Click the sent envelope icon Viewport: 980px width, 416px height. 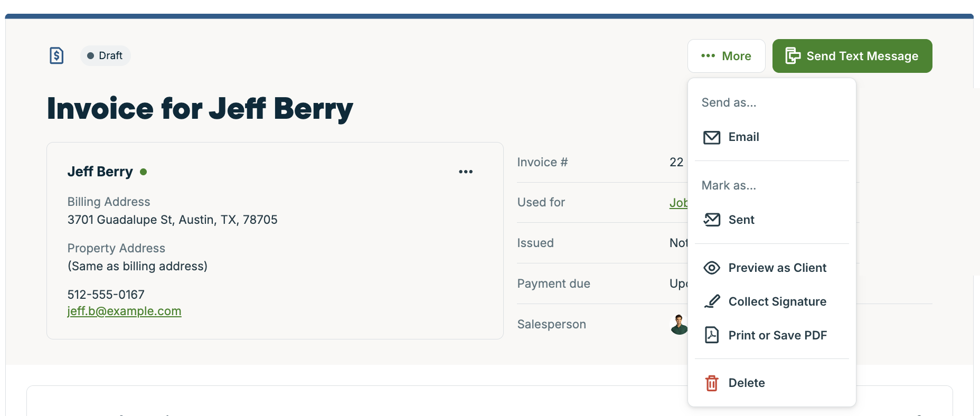click(x=711, y=220)
